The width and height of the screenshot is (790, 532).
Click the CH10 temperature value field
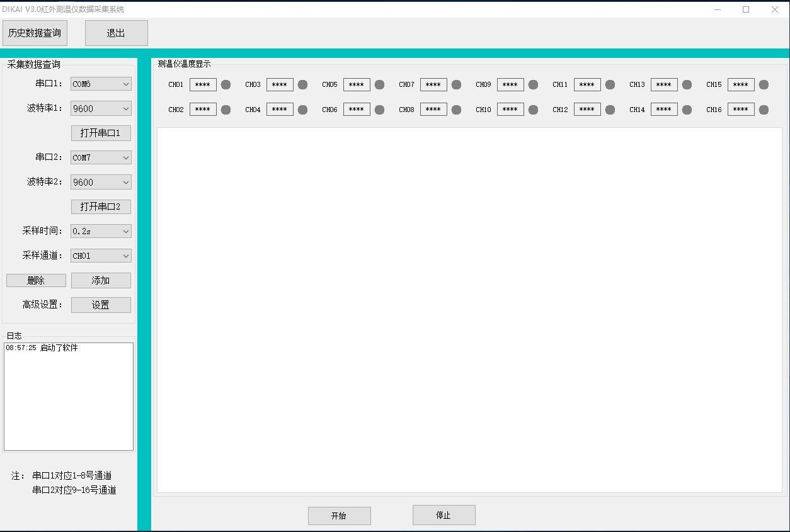point(510,110)
